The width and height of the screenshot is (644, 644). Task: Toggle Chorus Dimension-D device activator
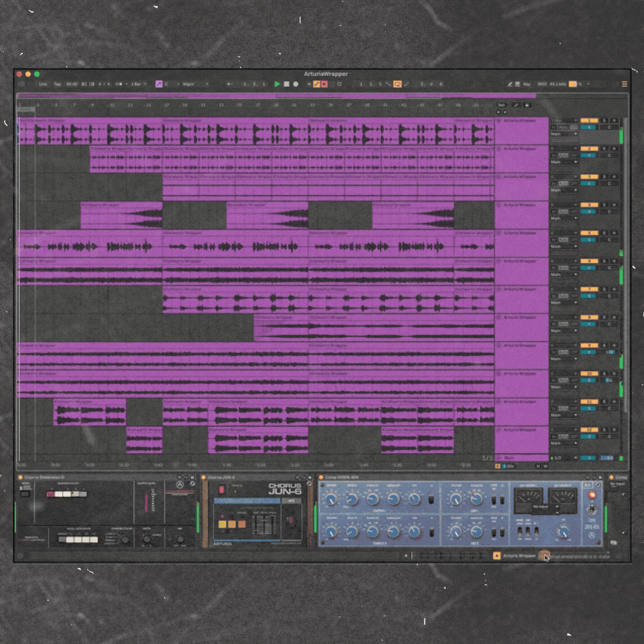pyautogui.click(x=20, y=477)
